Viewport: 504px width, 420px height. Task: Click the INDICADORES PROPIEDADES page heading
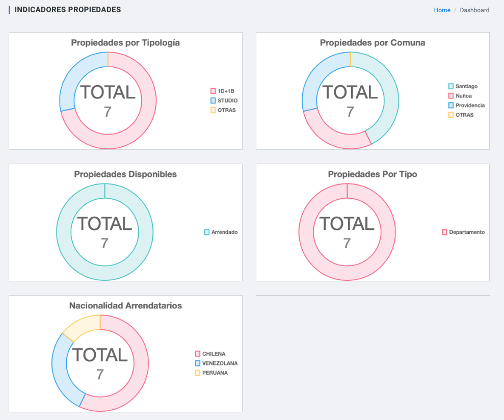point(68,10)
